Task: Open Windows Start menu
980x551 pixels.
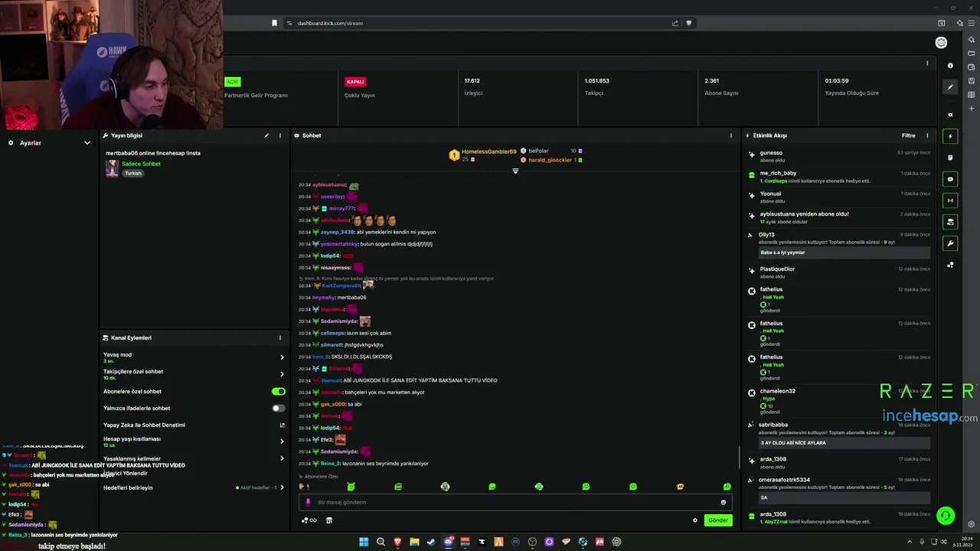Action: click(364, 542)
